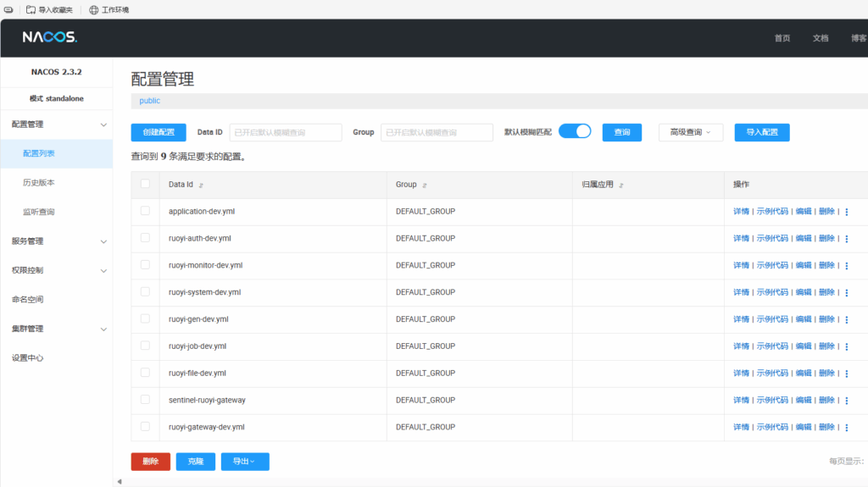Viewport: 868px width, 487px height.
Task: Click the Data ID search input field
Action: (x=286, y=132)
